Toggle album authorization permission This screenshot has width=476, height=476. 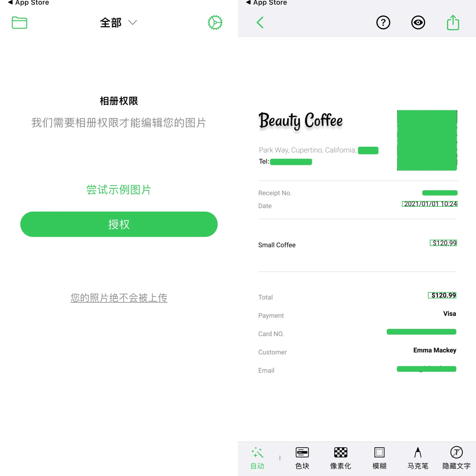[119, 224]
